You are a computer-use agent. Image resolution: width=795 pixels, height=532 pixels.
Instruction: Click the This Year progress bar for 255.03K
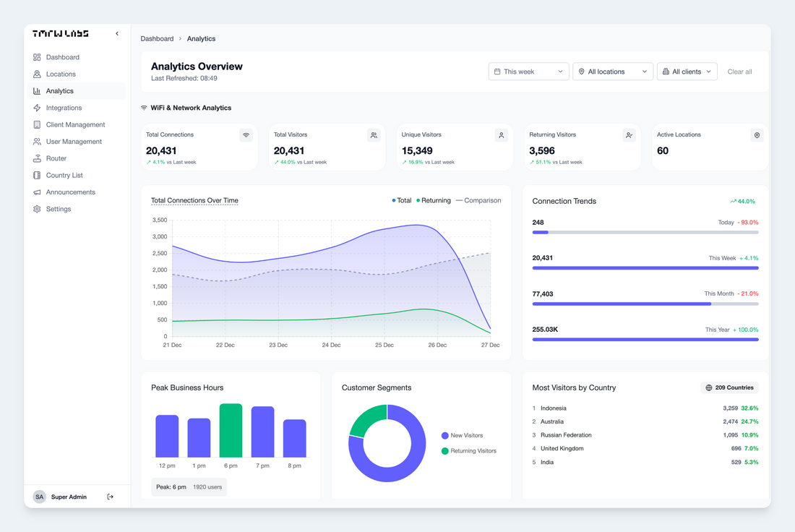tap(645, 339)
